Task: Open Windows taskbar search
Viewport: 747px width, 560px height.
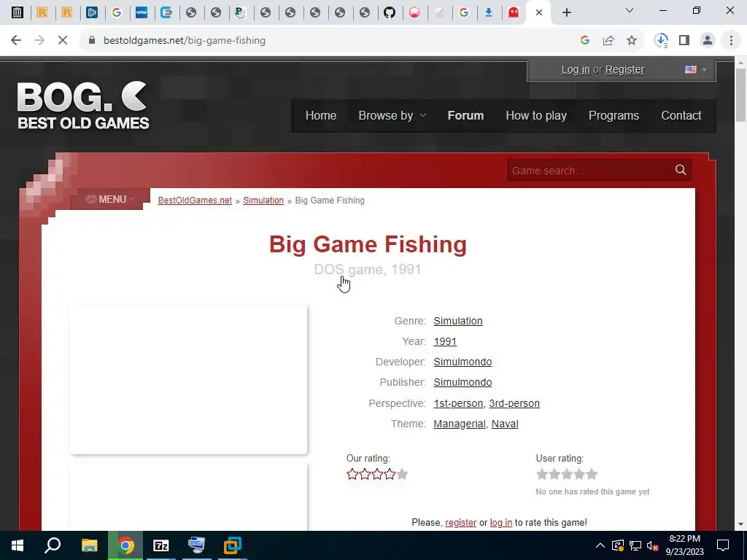Action: point(53,545)
